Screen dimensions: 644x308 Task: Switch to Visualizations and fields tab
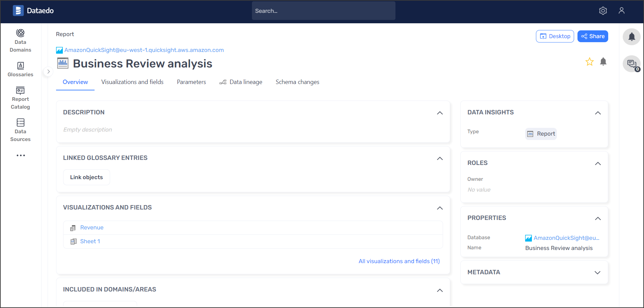132,82
